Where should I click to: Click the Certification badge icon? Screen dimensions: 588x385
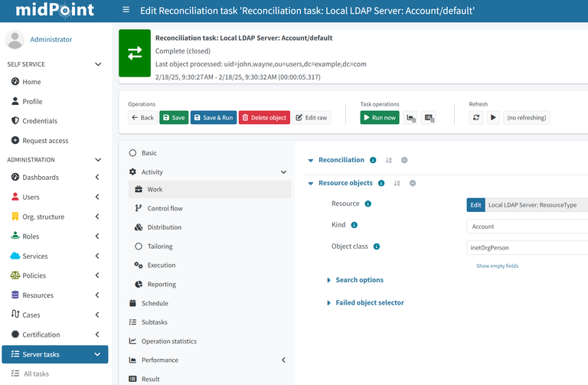coord(15,334)
